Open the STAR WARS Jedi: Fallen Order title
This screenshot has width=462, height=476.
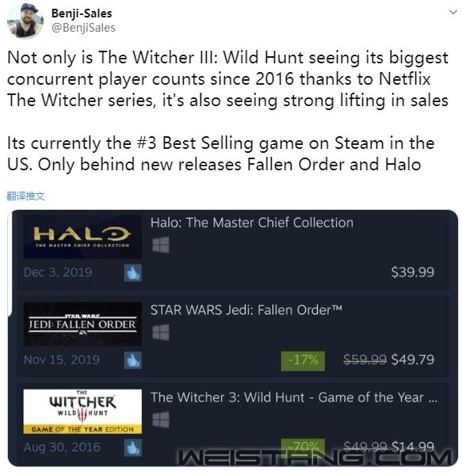246,310
